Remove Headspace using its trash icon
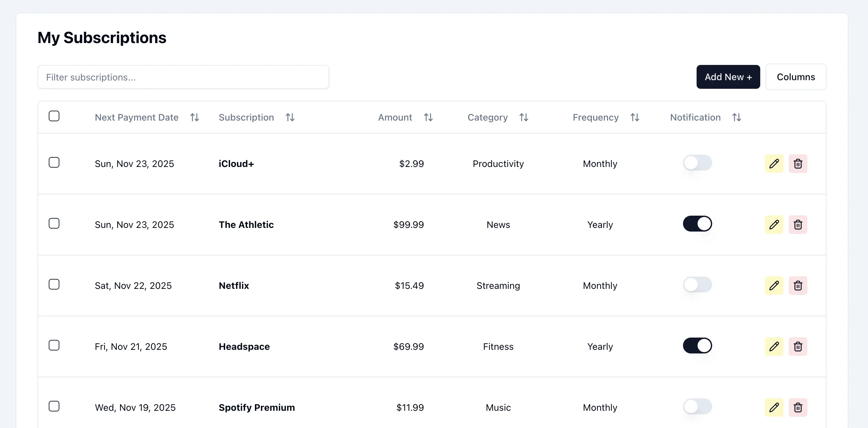This screenshot has width=868, height=428. click(798, 346)
